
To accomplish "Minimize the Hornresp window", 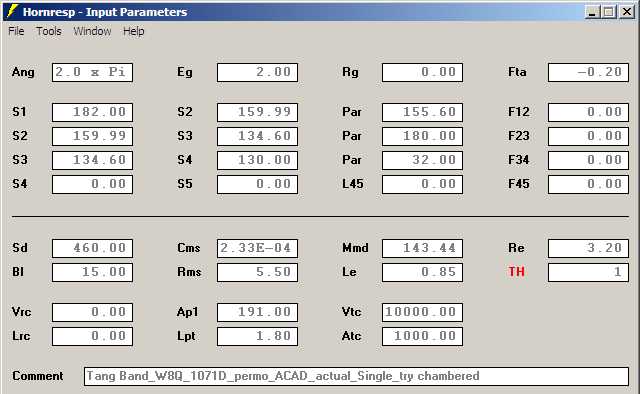I will click(592, 12).
